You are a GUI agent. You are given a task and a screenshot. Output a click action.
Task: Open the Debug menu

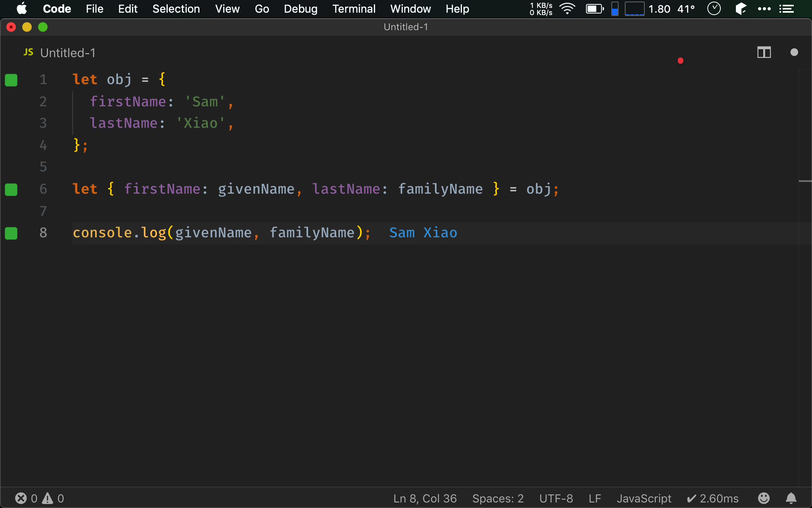(x=301, y=9)
